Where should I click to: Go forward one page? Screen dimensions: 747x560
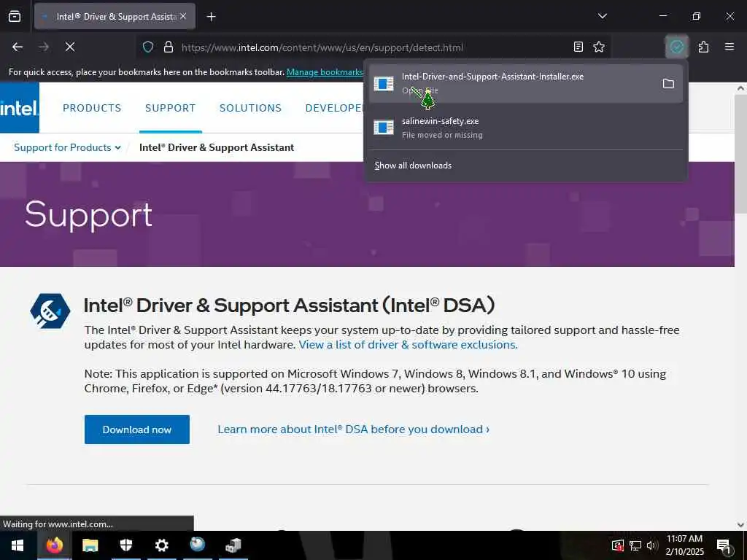(44, 47)
